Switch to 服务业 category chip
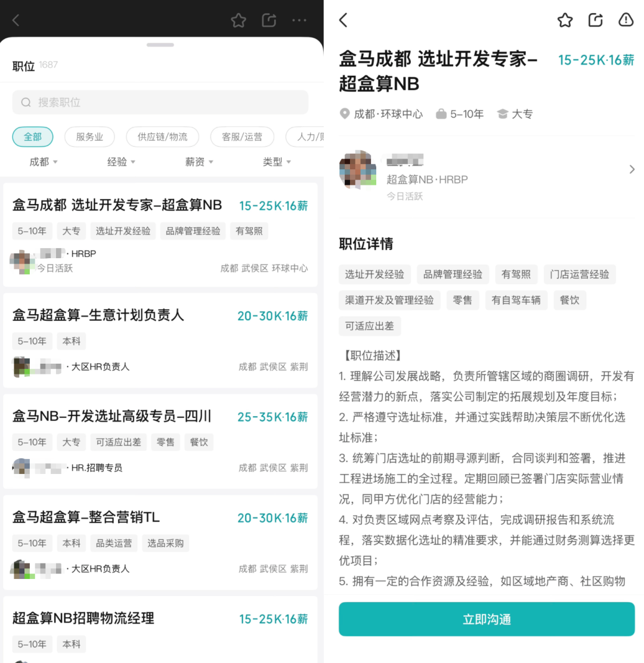The height and width of the screenshot is (663, 644). (89, 137)
